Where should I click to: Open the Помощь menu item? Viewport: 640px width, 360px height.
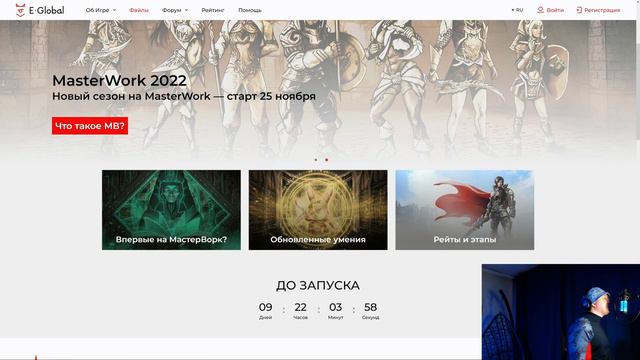250,10
